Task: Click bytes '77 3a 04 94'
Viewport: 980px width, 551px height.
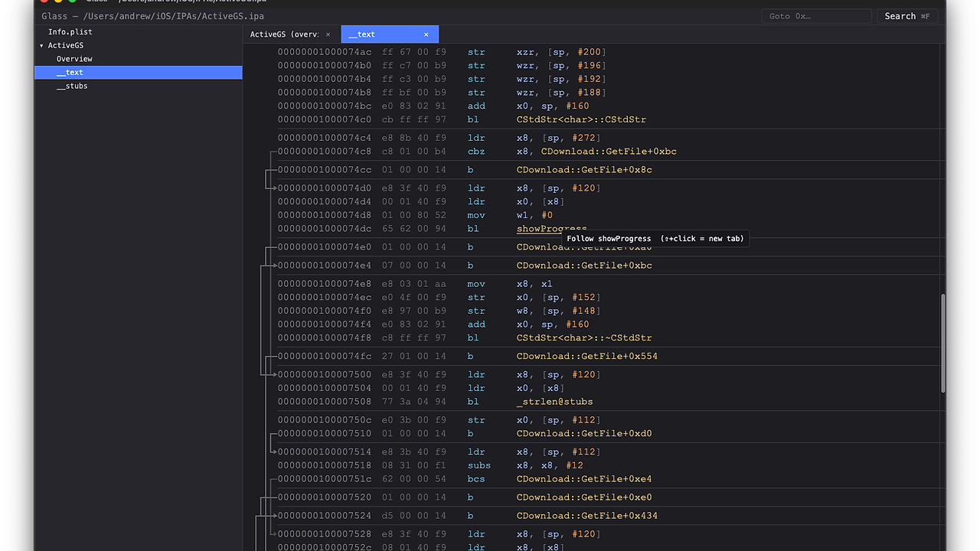Action: tap(413, 401)
